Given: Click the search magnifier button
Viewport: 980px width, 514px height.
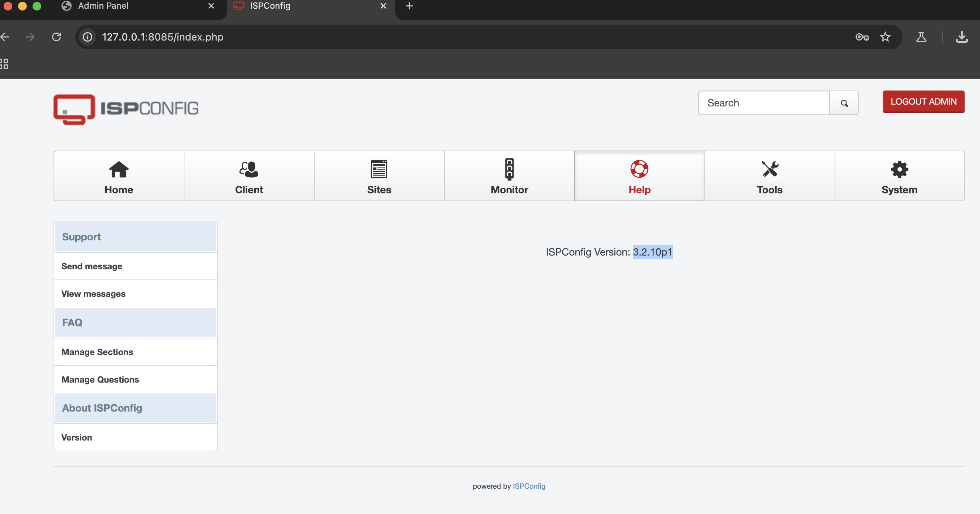Looking at the screenshot, I should [844, 103].
